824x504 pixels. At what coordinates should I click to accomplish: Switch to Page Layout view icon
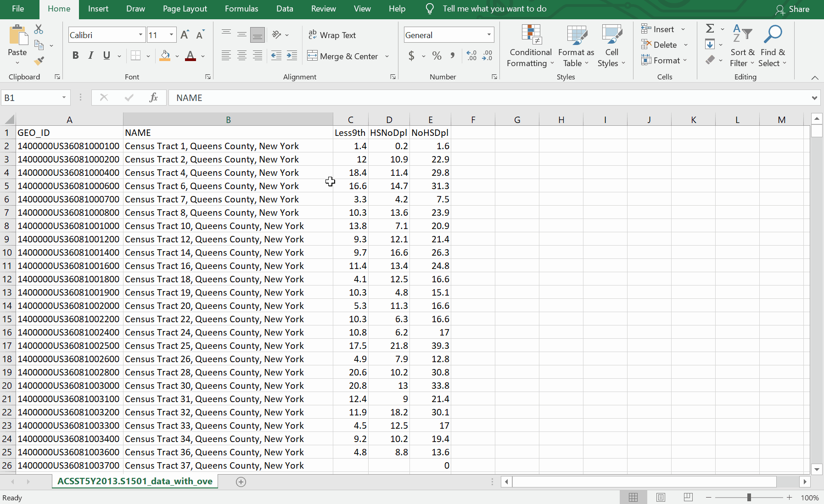pos(661,498)
